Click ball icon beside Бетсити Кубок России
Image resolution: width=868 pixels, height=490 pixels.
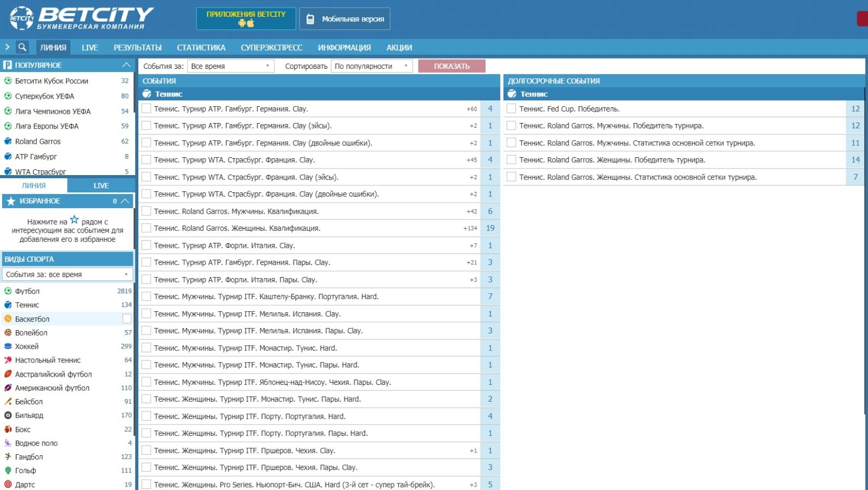click(x=8, y=81)
